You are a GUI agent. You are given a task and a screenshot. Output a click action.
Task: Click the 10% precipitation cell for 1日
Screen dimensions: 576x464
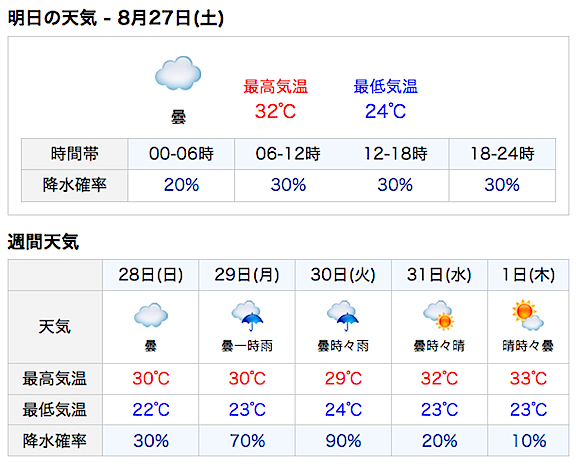(x=528, y=440)
